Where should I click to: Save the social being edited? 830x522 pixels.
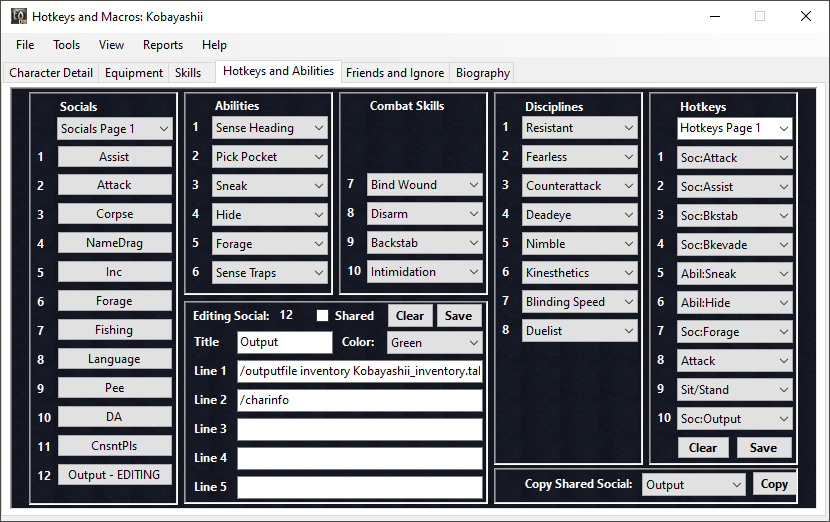[458, 316]
